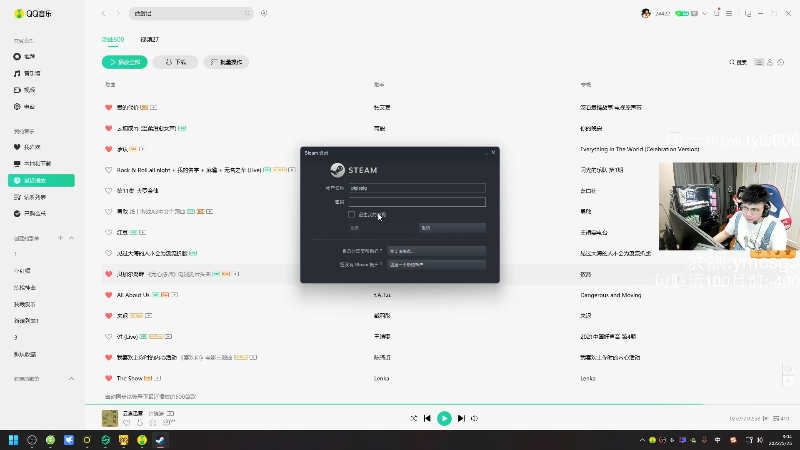This screenshot has height=450, width=800.
Task: Open the QQ Music main menu hamburger icon
Action: point(729,13)
